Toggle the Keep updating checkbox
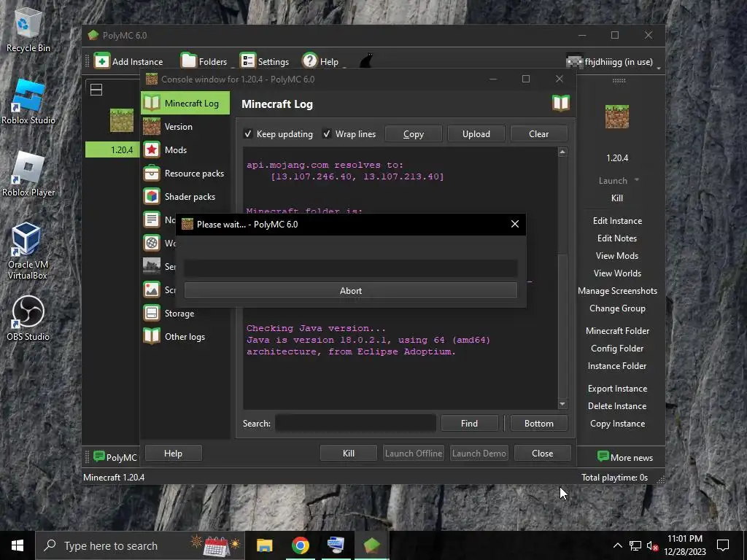Screen dimensions: 747x560 coord(278,134)
